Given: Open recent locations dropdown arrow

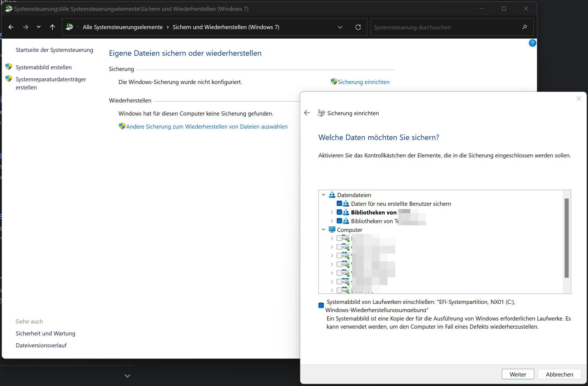Looking at the screenshot, I should (x=39, y=27).
